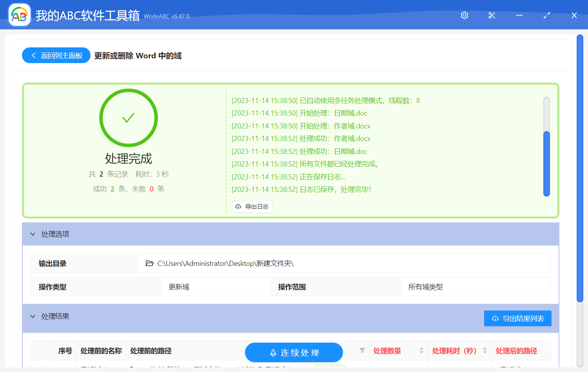Image resolution: width=588 pixels, height=372 pixels.
Task: Click the ABC toolbox logo icon
Action: coord(19,14)
